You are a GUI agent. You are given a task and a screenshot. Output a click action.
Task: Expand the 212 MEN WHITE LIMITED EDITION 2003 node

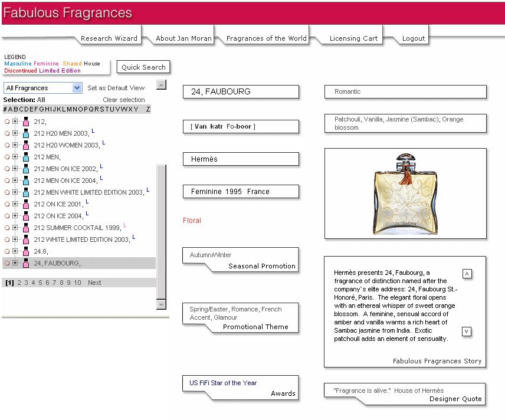coord(15,192)
